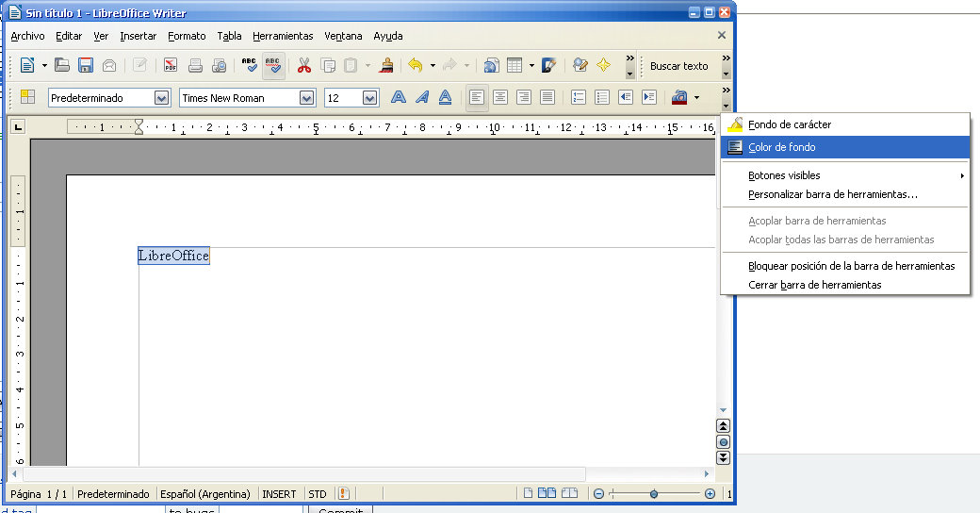Click the Cut scissors icon
This screenshot has width=980, height=513.
pos(303,65)
